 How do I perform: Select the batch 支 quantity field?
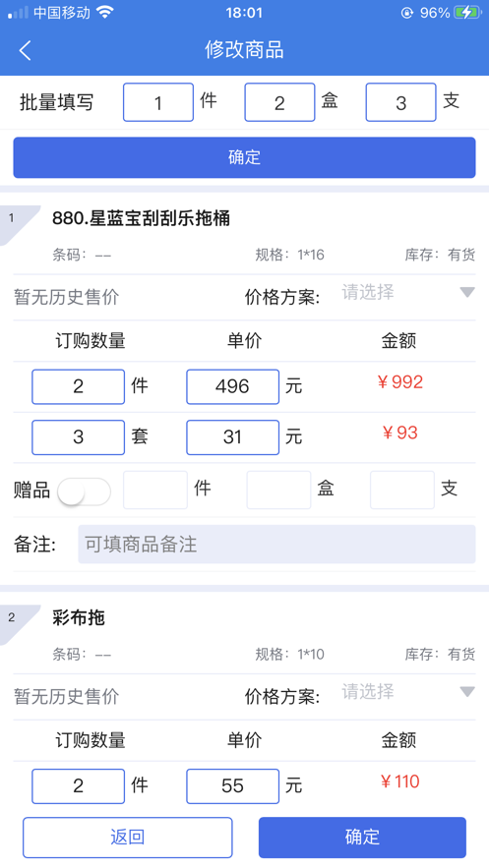pyautogui.click(x=401, y=102)
